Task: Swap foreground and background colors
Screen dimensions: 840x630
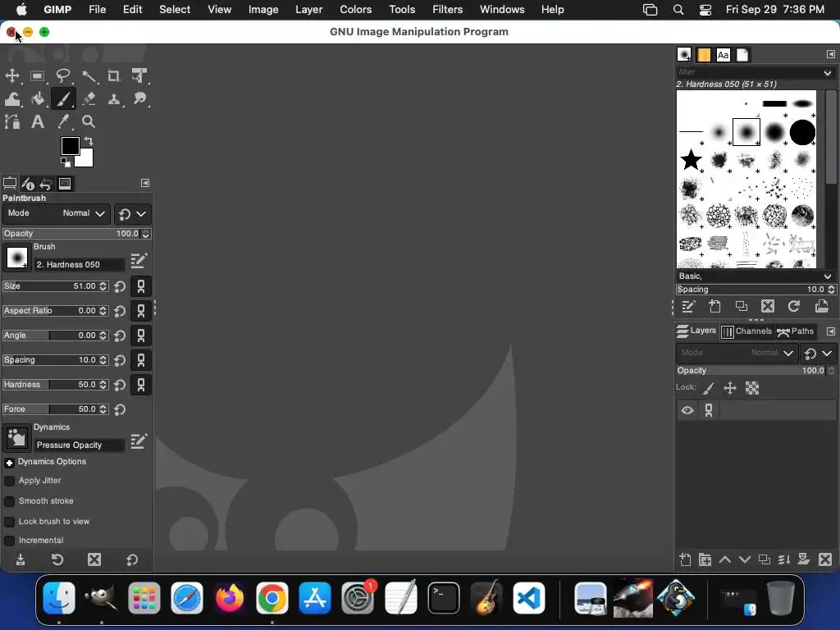Action: 89,141
